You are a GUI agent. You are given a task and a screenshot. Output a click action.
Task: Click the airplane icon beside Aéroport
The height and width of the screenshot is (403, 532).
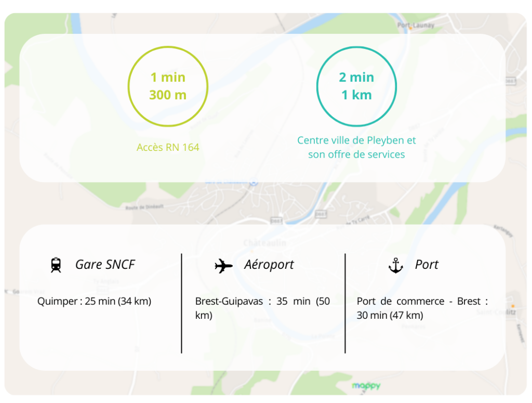coord(223,266)
